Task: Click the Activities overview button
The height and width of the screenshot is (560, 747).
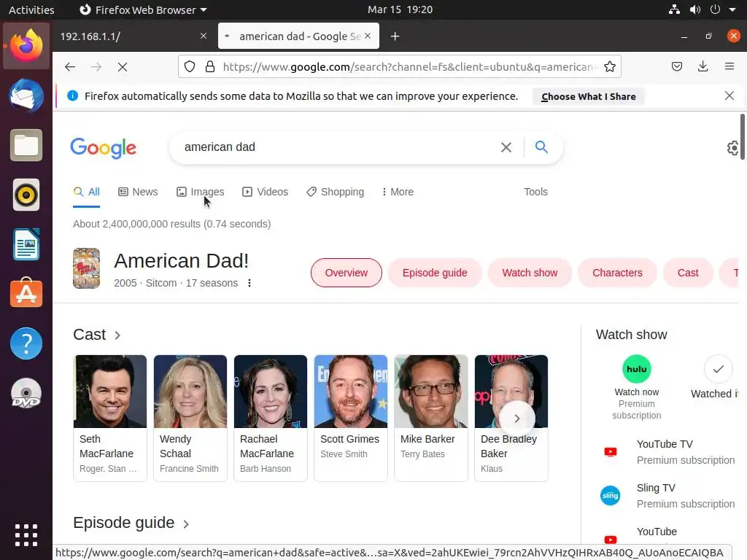Action: tap(31, 9)
